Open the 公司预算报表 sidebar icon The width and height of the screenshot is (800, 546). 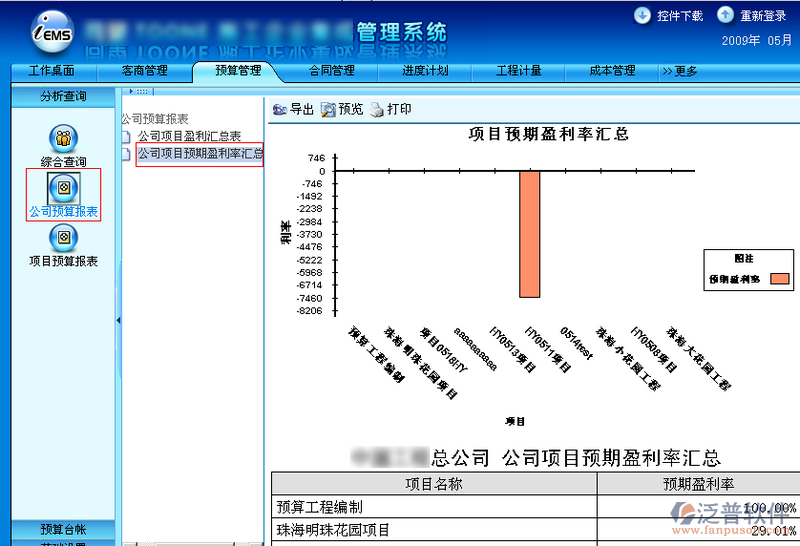[x=63, y=187]
